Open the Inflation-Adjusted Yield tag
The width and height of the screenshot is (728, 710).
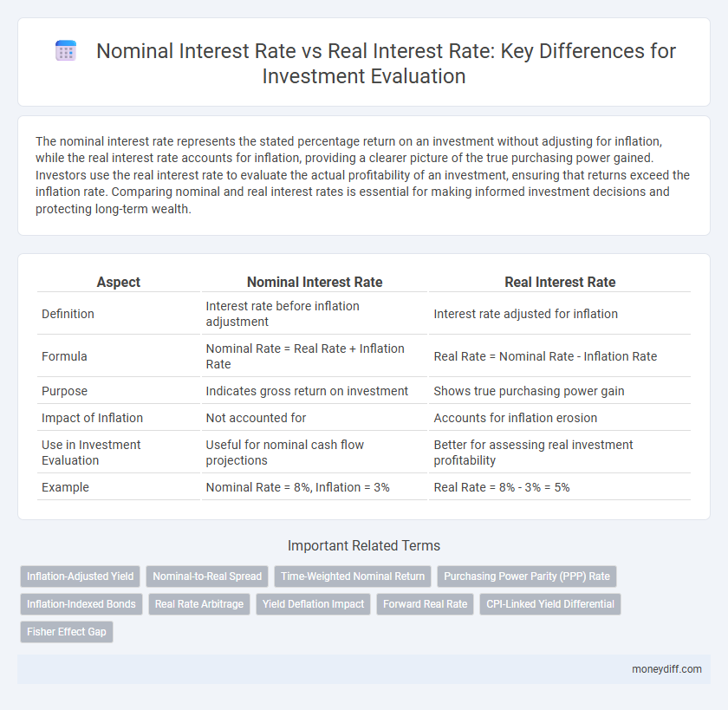tap(81, 576)
